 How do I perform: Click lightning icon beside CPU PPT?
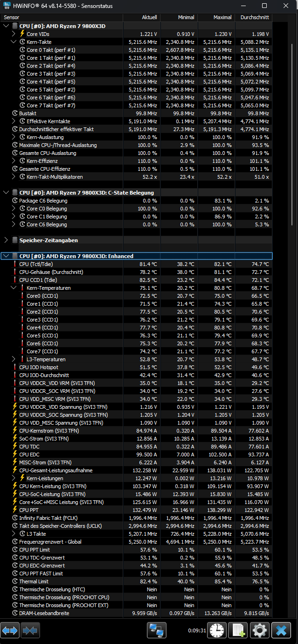point(15,510)
